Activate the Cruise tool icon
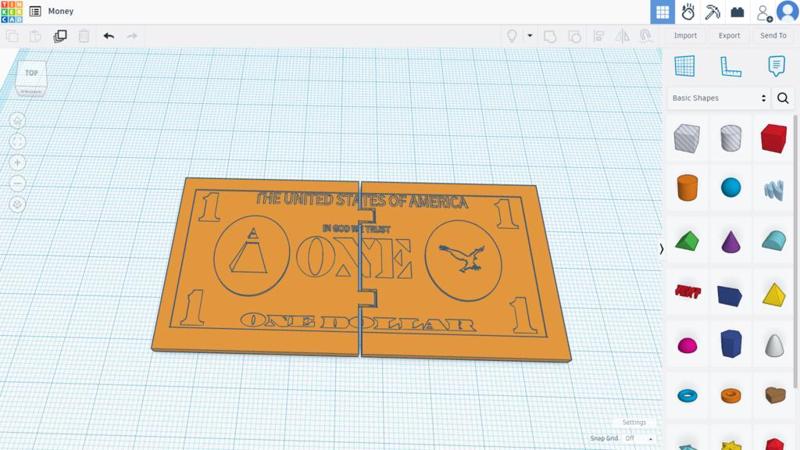Image resolution: width=800 pixels, height=450 pixels. point(645,36)
